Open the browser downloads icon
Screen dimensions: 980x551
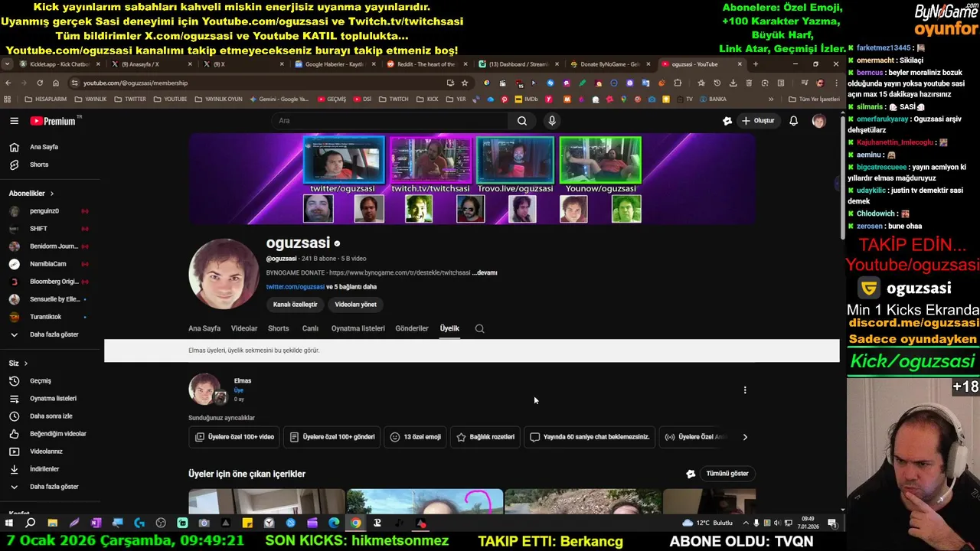coord(733,83)
